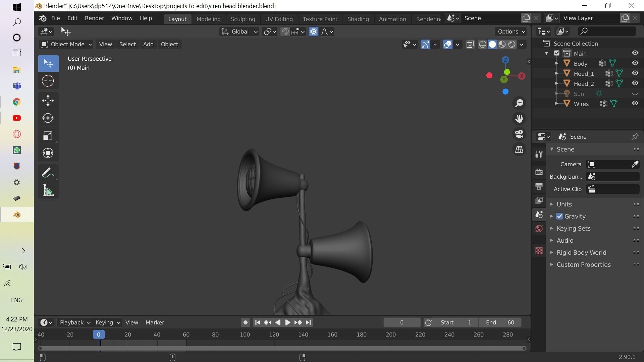The width and height of the screenshot is (644, 362).
Task: Switch to wireframe viewport shading
Action: click(x=482, y=44)
